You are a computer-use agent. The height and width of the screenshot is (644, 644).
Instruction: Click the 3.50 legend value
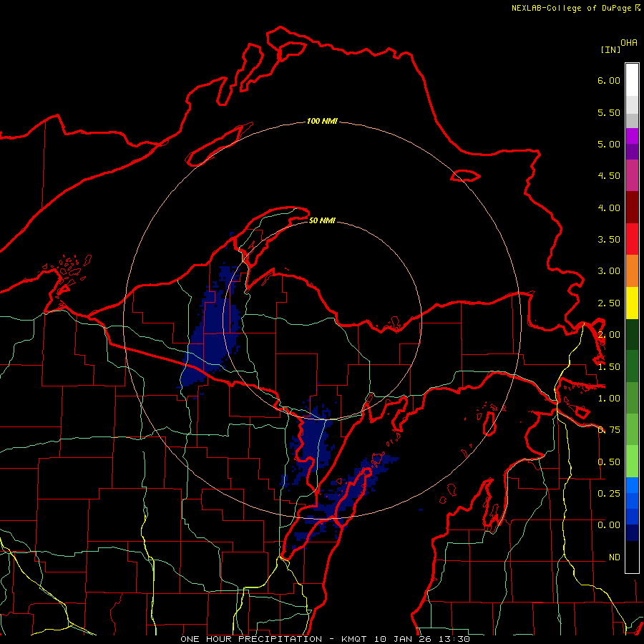pyautogui.click(x=609, y=240)
